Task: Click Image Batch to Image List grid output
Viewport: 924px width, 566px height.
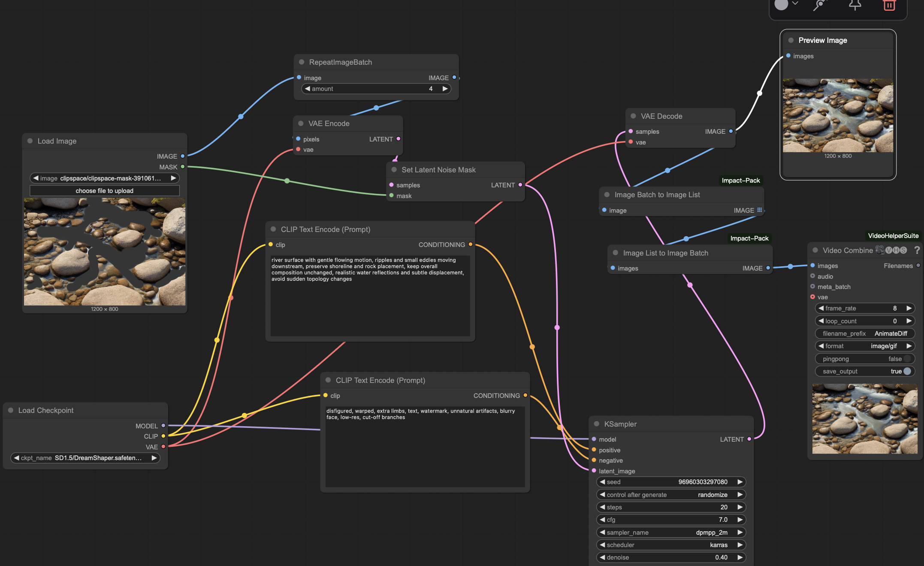Action: 759,210
